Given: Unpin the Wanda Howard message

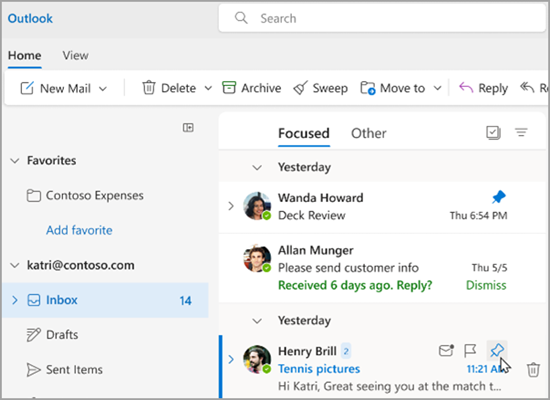Looking at the screenshot, I should (498, 196).
